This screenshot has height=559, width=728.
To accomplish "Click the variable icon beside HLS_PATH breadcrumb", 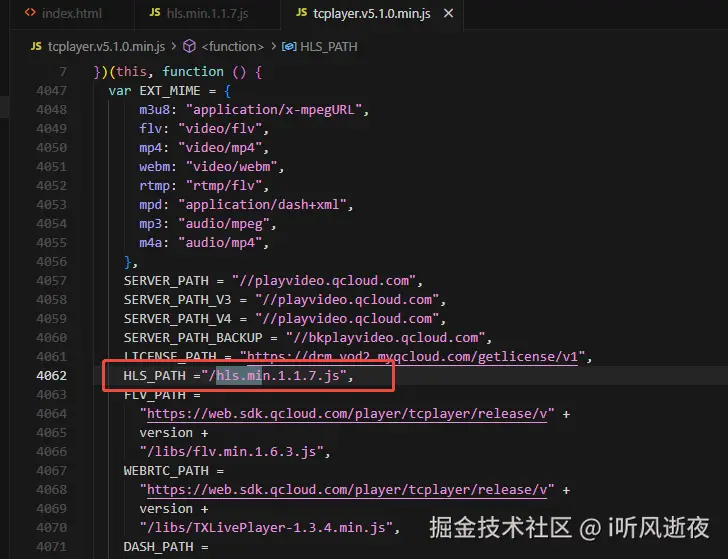I will point(289,46).
